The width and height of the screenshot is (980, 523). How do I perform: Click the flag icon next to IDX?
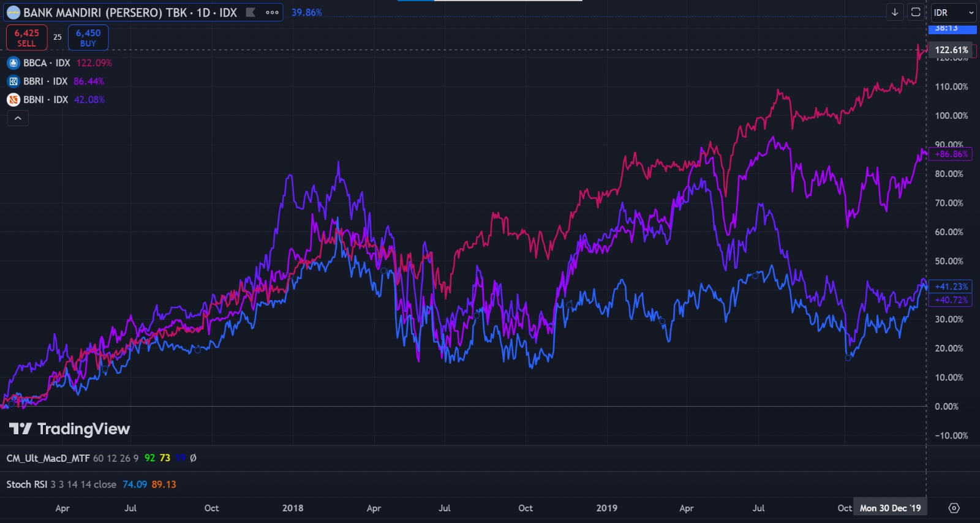pos(251,12)
